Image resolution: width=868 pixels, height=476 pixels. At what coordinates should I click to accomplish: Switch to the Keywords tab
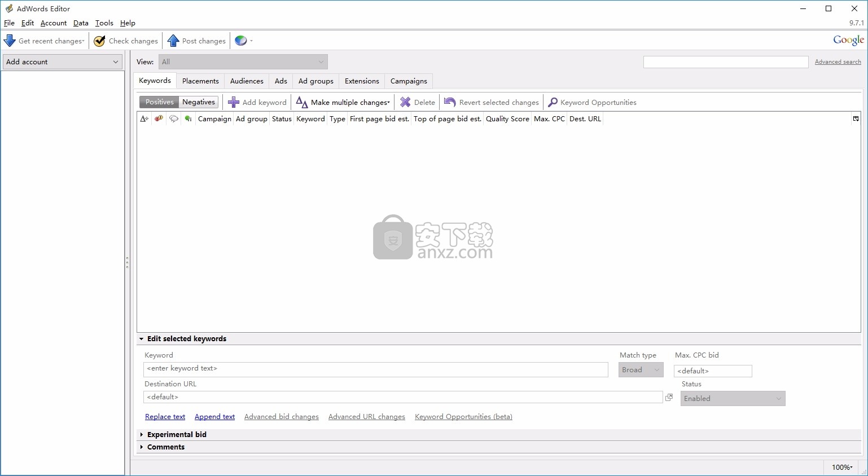tap(155, 81)
